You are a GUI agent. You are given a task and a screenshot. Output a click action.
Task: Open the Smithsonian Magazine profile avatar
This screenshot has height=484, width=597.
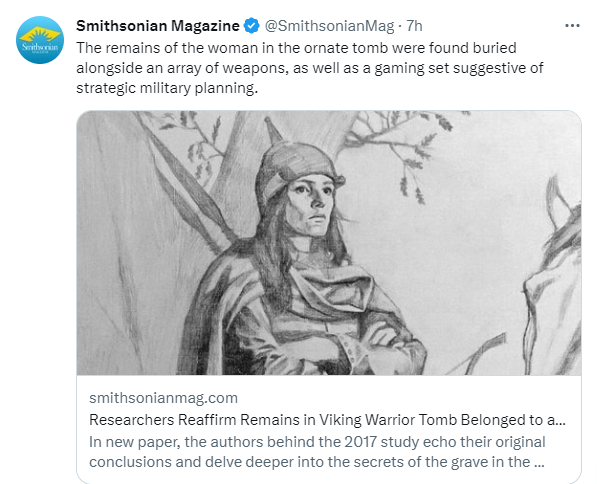40,40
